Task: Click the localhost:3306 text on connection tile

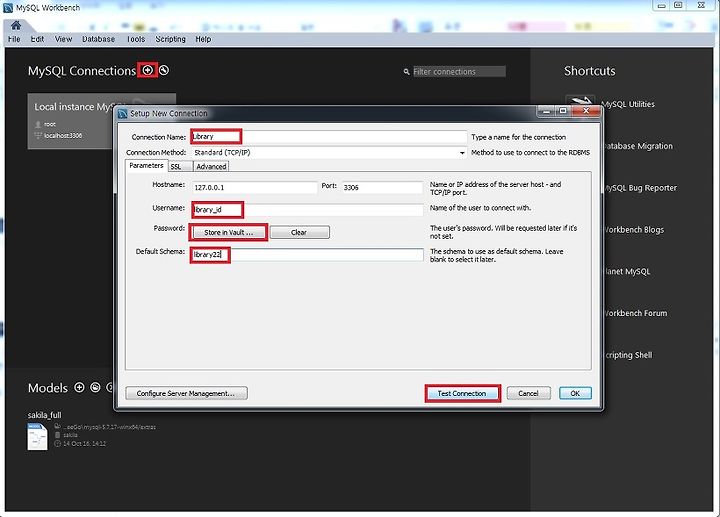Action: point(63,135)
